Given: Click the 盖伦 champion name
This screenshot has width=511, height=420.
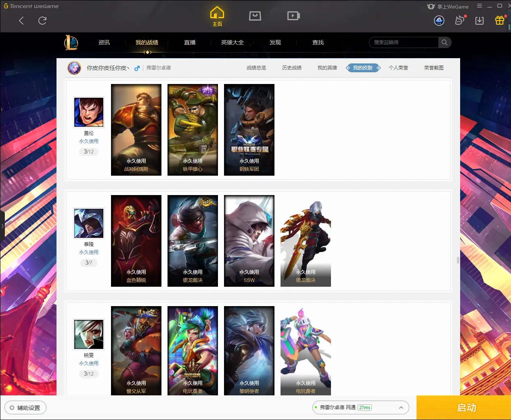Looking at the screenshot, I should pyautogui.click(x=89, y=133).
